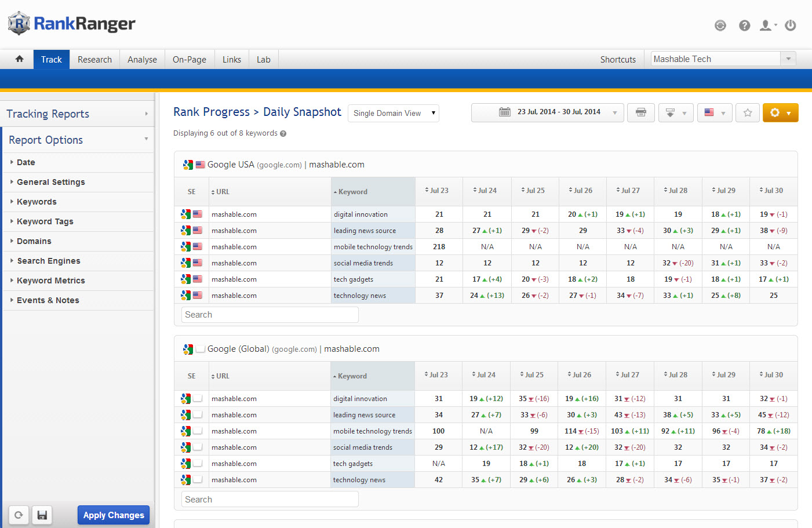Open the 23 Jul - 30 Jul date range picker

pyautogui.click(x=547, y=112)
